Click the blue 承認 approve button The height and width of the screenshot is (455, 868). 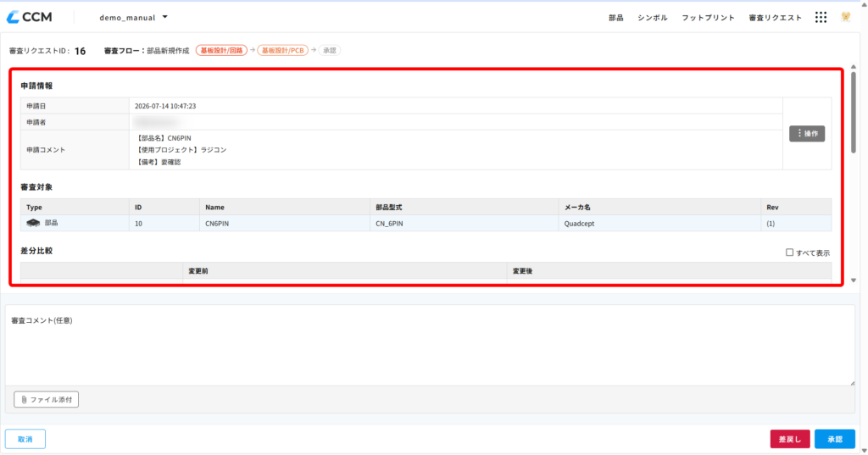[x=835, y=439]
